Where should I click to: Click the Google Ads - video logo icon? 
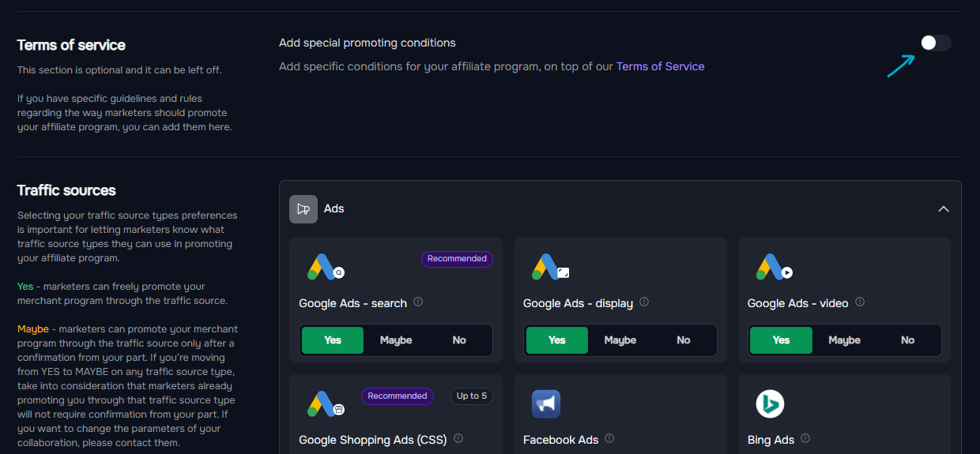775,268
